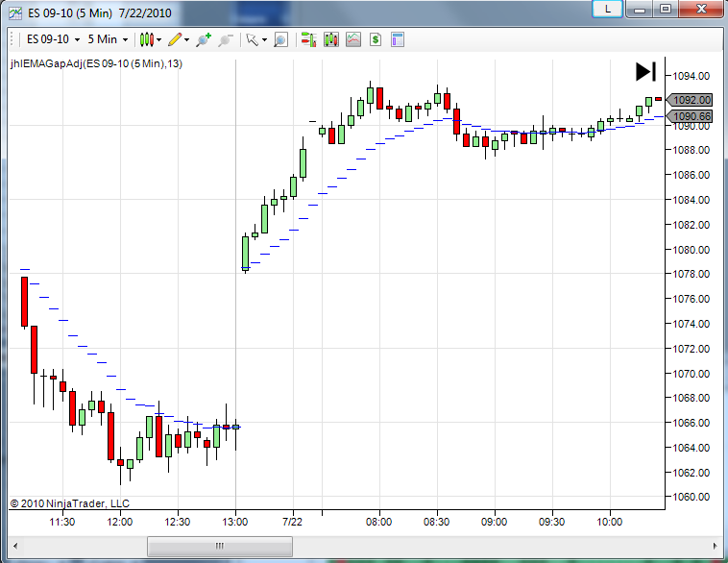Click the zoom out magnifier icon
728x563 pixels.
(x=226, y=40)
